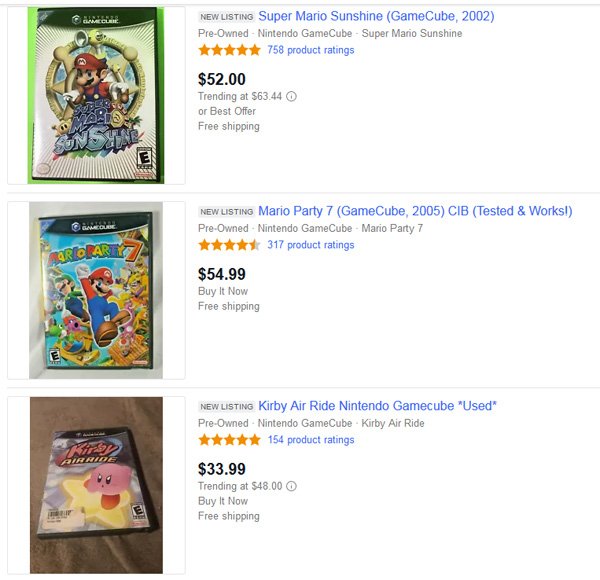Click the NEW LISTING badge on Mario Party 7
The image size is (600, 580).
click(x=226, y=212)
